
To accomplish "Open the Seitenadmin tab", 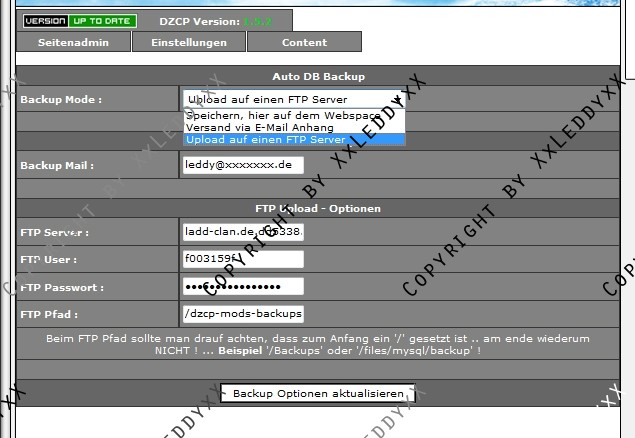I will click(x=72, y=43).
